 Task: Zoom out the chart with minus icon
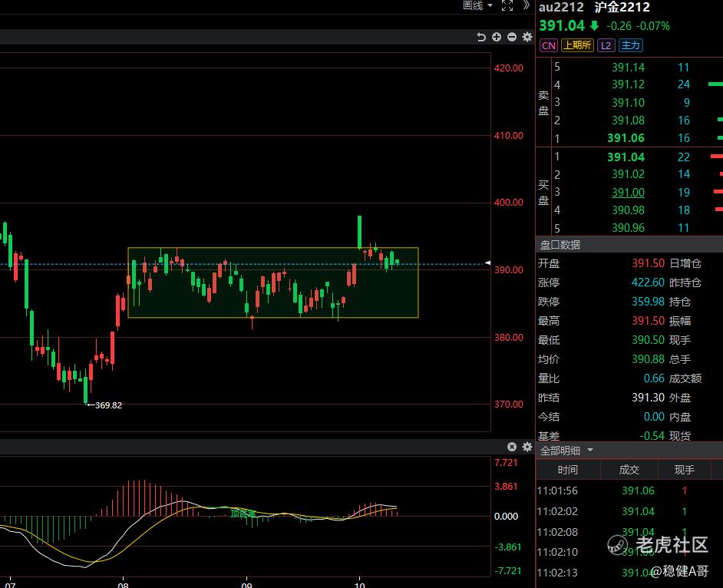512,37
